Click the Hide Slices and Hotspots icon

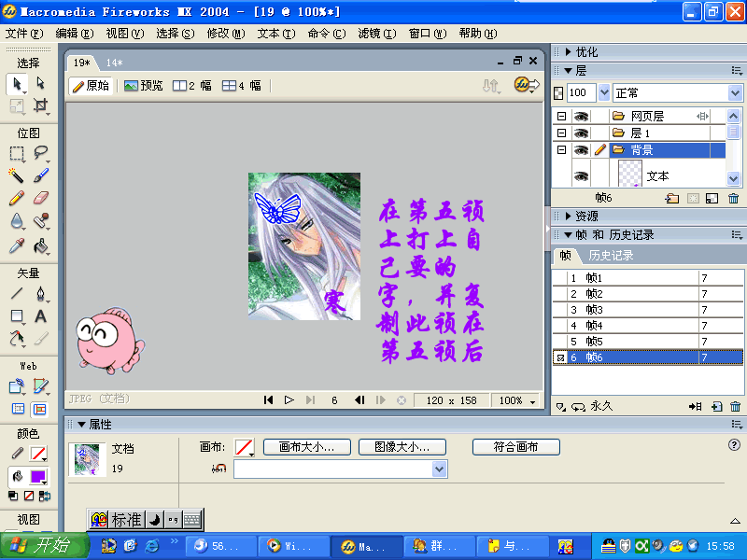pyautogui.click(x=18, y=409)
